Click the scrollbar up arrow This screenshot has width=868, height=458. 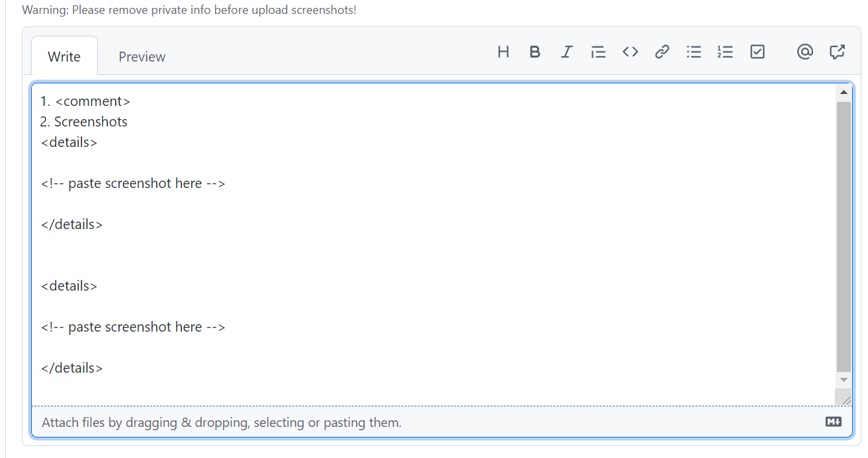pyautogui.click(x=844, y=91)
